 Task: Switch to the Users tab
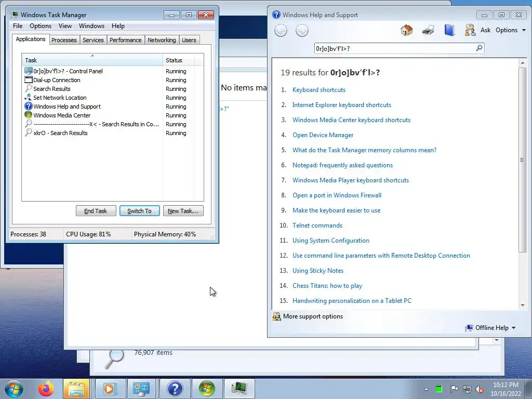click(x=189, y=40)
